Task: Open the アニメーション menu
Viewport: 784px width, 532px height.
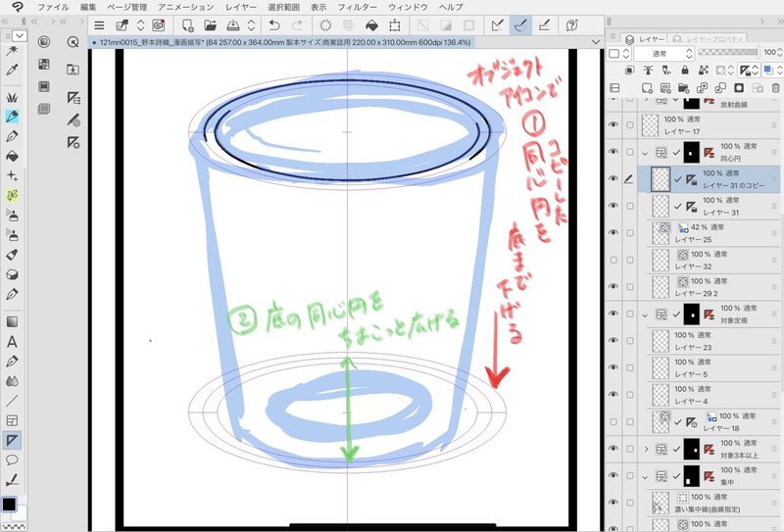Action: pos(185,7)
